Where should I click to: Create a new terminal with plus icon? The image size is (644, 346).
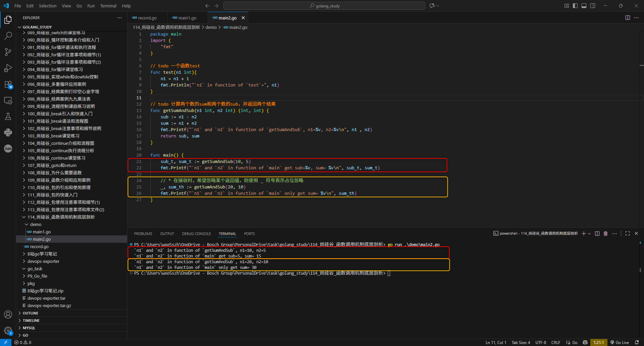tap(584, 233)
